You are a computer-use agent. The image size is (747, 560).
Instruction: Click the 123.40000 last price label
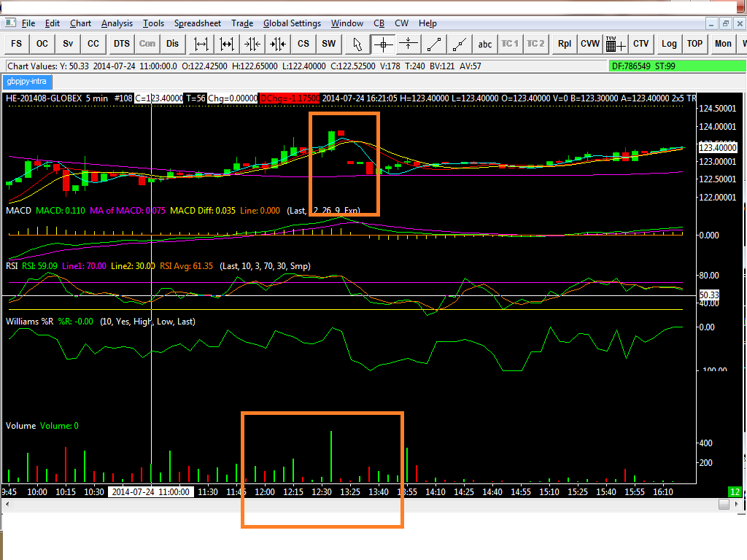pos(718,147)
